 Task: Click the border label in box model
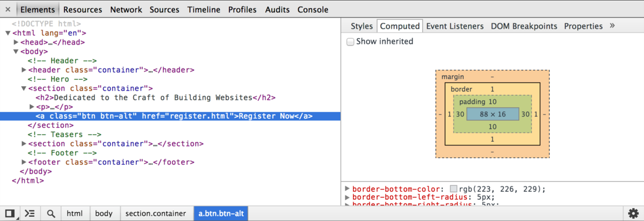462,89
